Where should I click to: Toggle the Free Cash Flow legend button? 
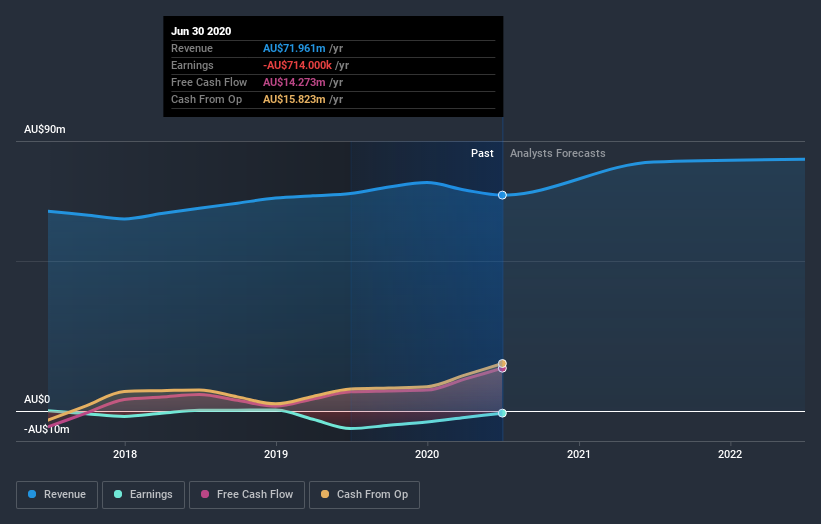247,495
